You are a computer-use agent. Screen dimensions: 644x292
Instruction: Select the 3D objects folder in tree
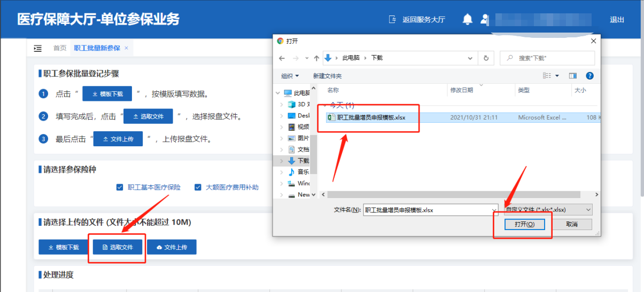[x=299, y=104]
